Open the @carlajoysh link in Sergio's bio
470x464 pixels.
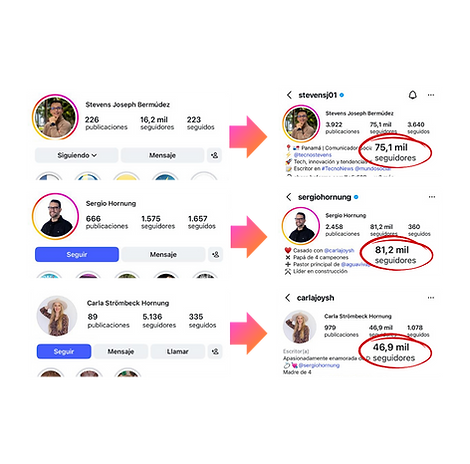[339, 250]
